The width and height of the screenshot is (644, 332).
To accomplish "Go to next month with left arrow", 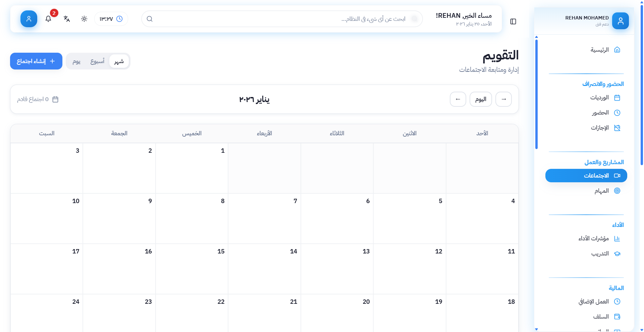I will pos(458,99).
